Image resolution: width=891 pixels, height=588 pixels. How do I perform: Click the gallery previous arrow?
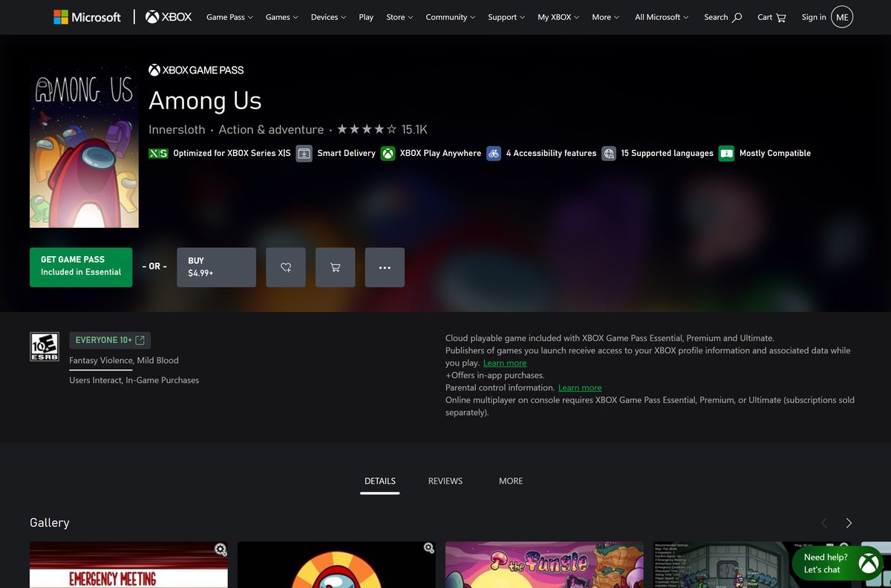click(823, 523)
